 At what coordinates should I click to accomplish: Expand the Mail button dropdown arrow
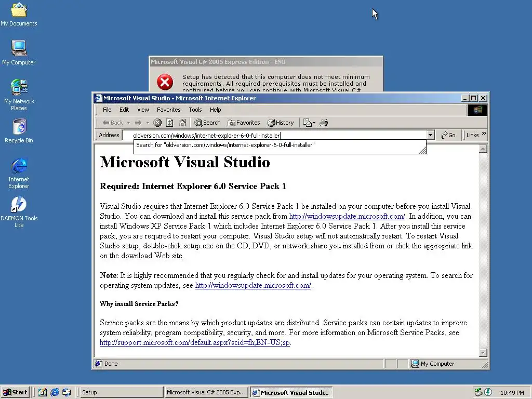coord(314,123)
